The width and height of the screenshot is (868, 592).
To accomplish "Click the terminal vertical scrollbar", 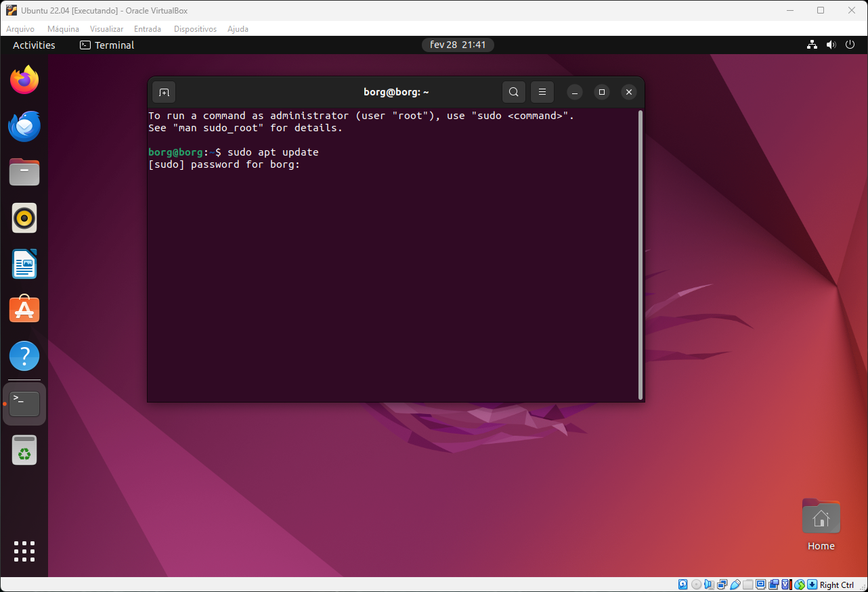I will pyautogui.click(x=641, y=254).
